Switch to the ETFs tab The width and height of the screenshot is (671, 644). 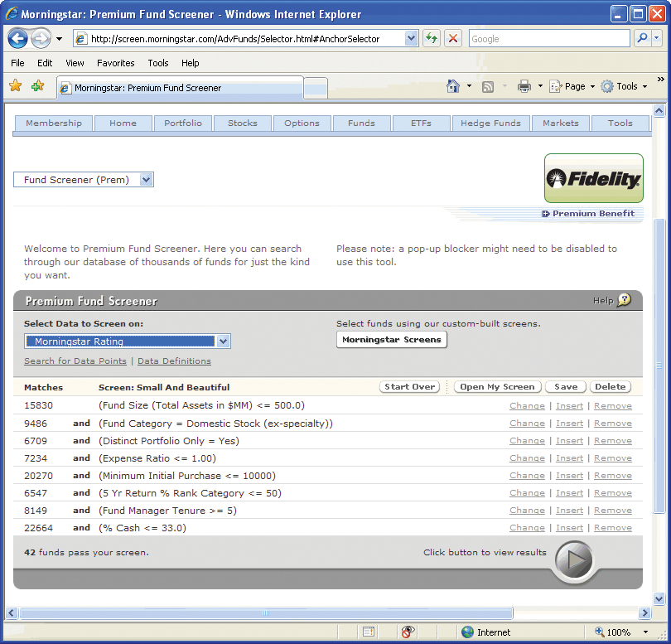pos(421,123)
